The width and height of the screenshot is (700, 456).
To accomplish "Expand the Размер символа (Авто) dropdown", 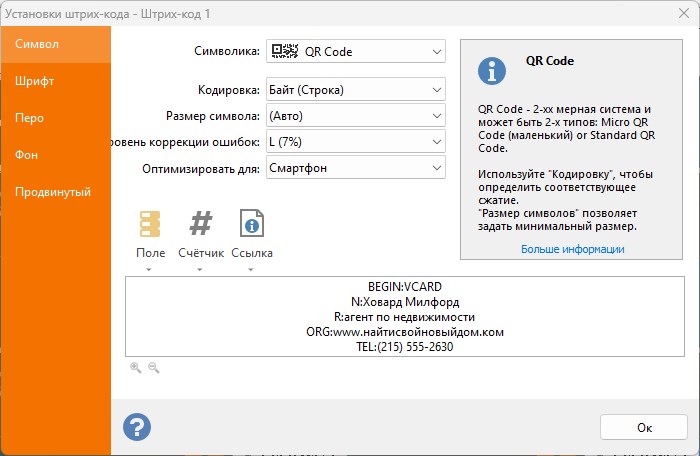I will pos(355,116).
